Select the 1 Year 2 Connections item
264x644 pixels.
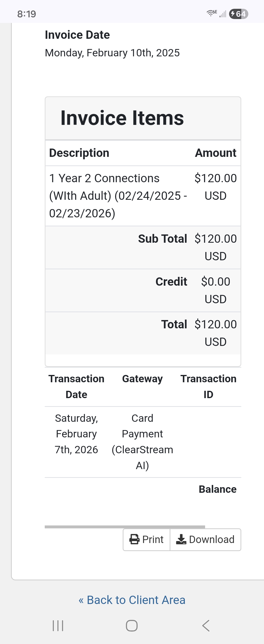tap(118, 196)
